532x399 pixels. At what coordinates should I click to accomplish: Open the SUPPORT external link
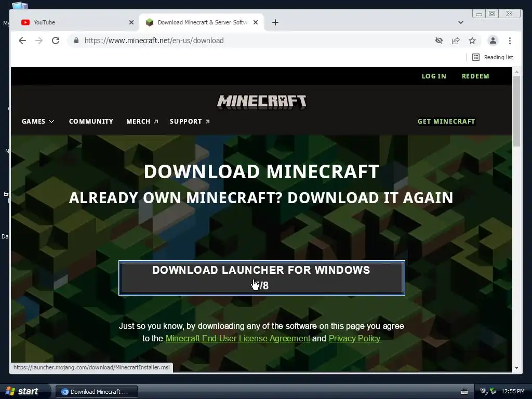(190, 122)
